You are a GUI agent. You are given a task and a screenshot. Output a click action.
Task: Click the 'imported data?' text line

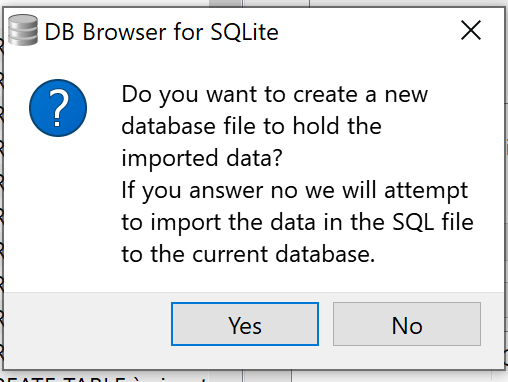tap(202, 158)
